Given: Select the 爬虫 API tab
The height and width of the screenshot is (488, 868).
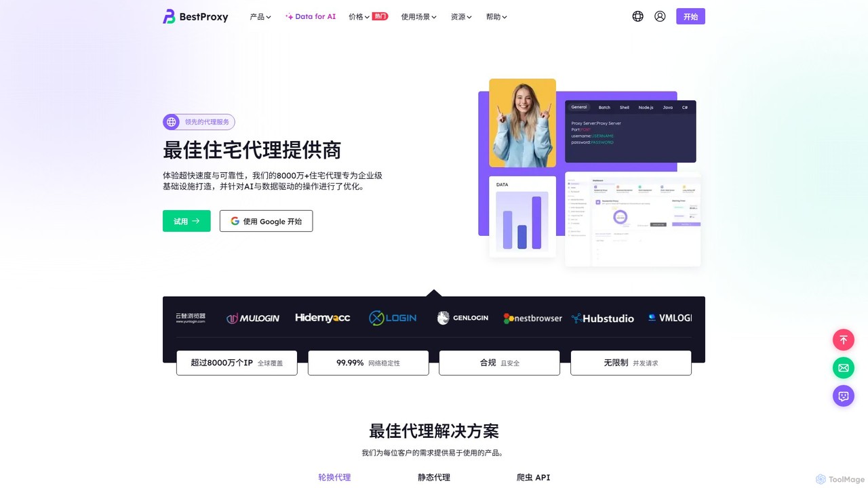Looking at the screenshot, I should tap(533, 477).
